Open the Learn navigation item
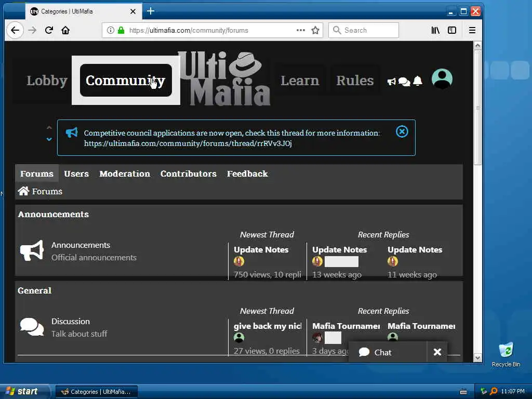532x399 pixels. click(300, 81)
